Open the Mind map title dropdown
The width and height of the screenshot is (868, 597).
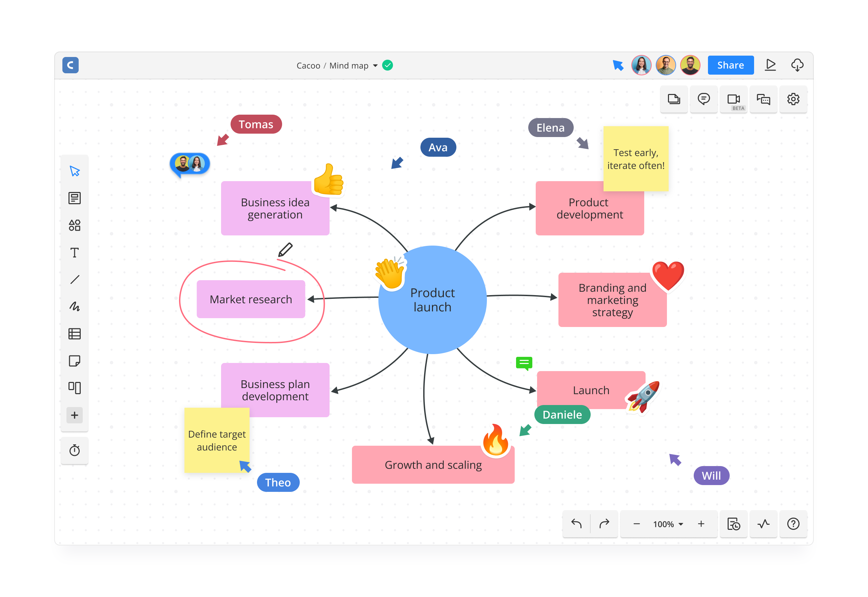[x=375, y=66]
